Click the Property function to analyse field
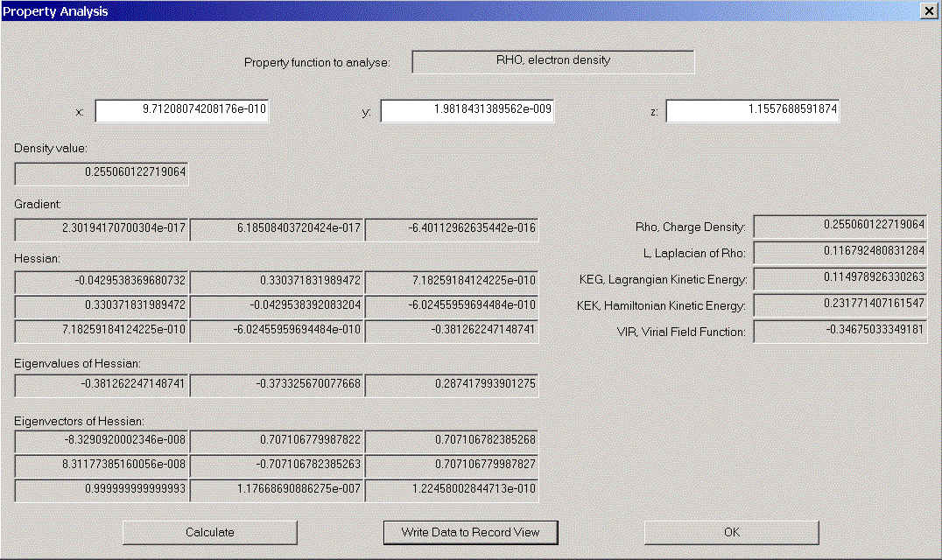 tap(552, 61)
